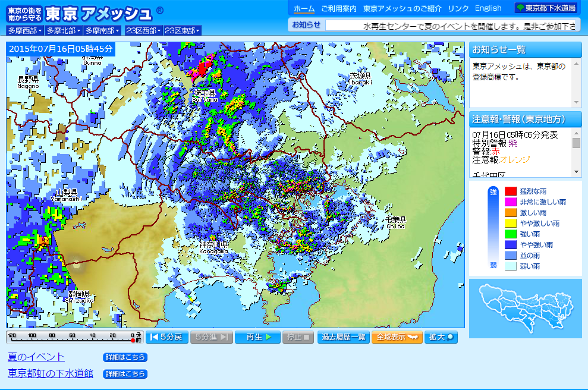Jump to 120 minutes on the time scale
588x390 pixels.
(x=12, y=335)
